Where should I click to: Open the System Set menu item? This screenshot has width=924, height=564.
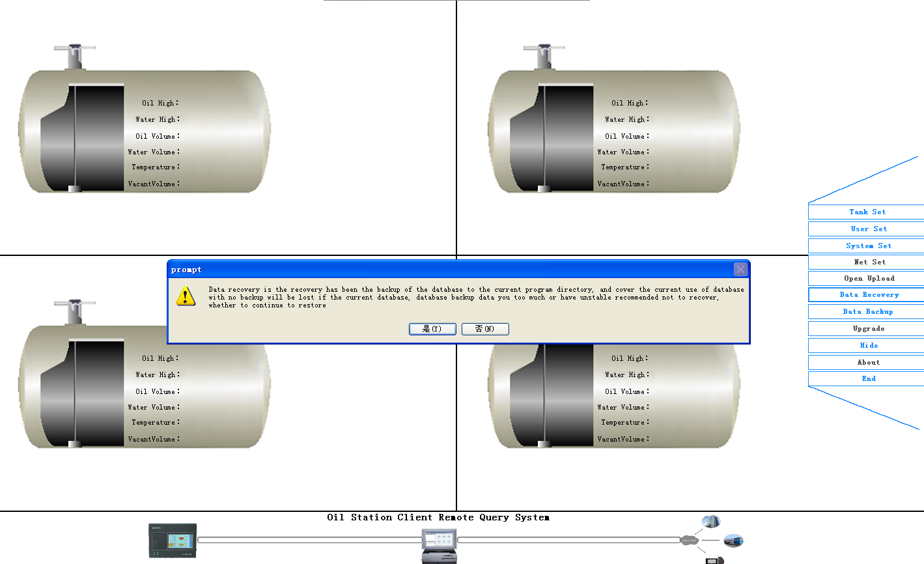coord(867,246)
